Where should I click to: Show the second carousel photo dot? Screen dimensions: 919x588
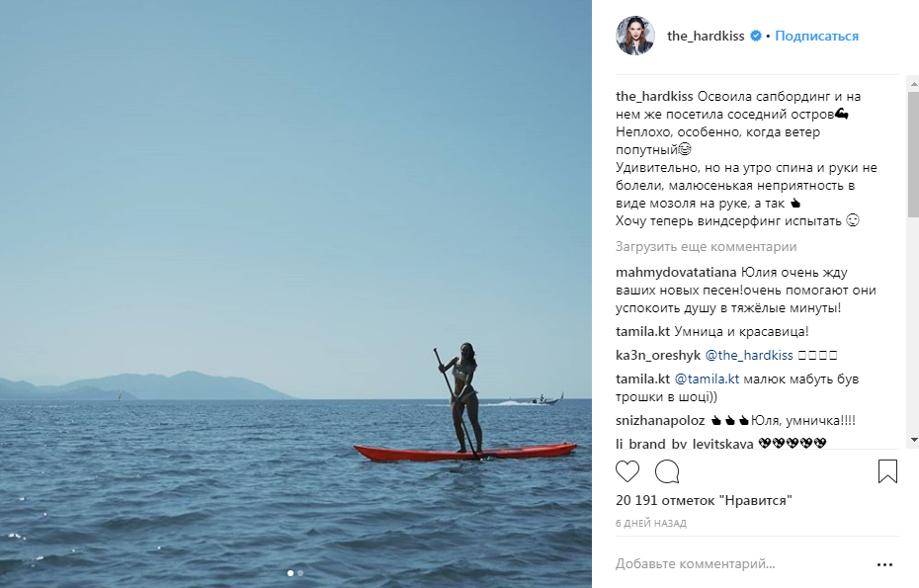click(300, 573)
